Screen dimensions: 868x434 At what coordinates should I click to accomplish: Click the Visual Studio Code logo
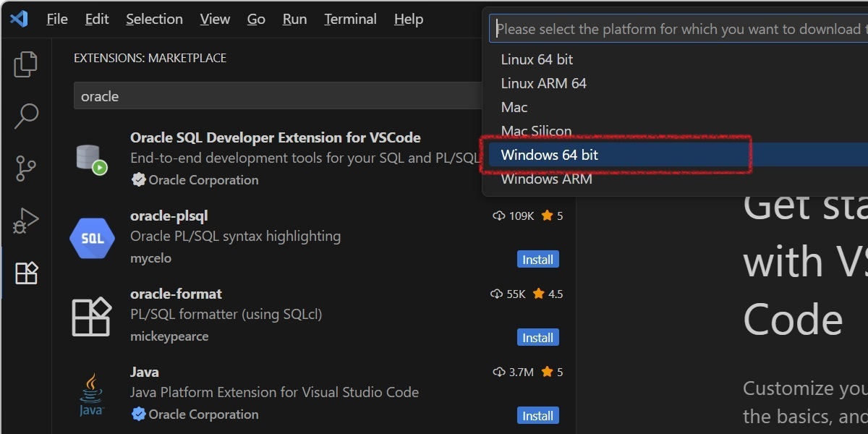pos(18,19)
